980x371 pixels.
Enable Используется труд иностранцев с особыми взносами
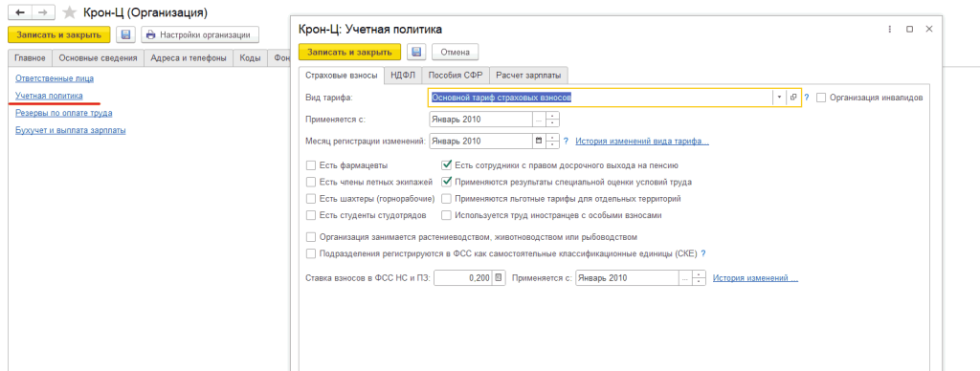pyautogui.click(x=446, y=215)
